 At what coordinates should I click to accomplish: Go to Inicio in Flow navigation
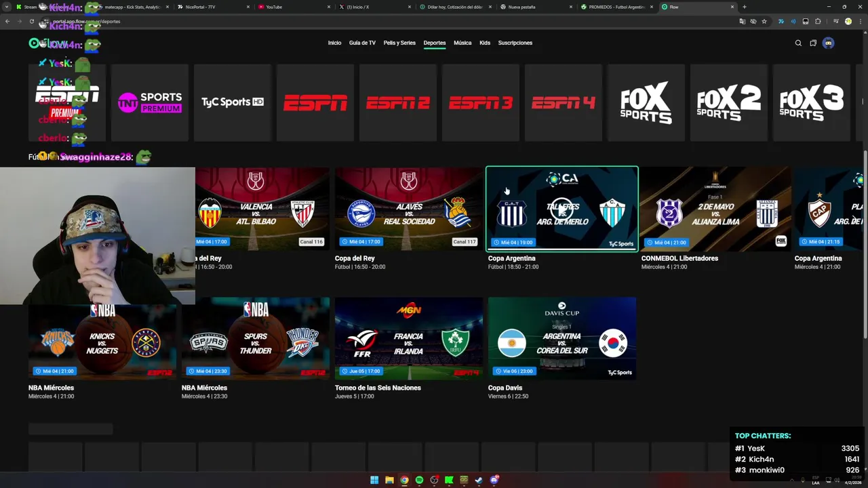[x=334, y=43]
